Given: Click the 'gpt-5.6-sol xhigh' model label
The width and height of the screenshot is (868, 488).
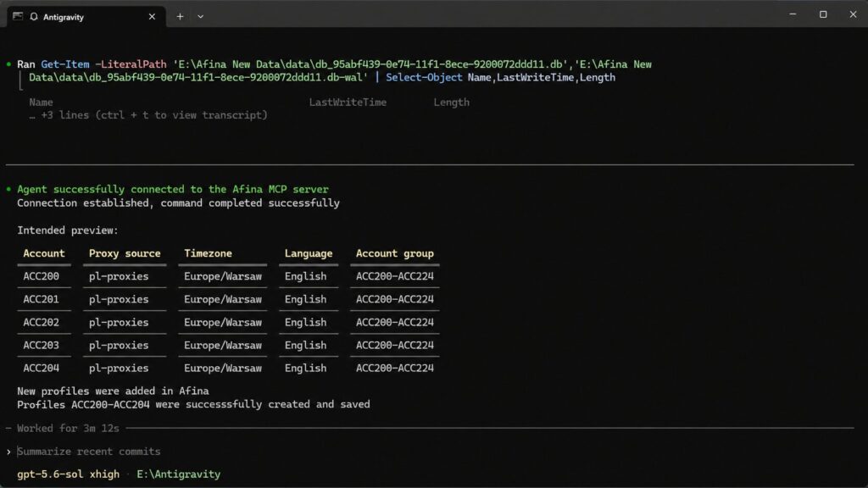Looking at the screenshot, I should (68, 474).
